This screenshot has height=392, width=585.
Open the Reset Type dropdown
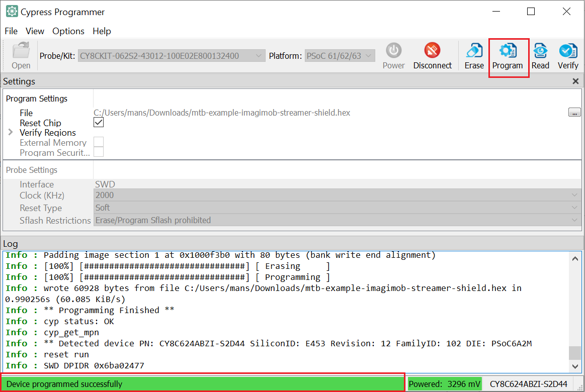(x=338, y=208)
